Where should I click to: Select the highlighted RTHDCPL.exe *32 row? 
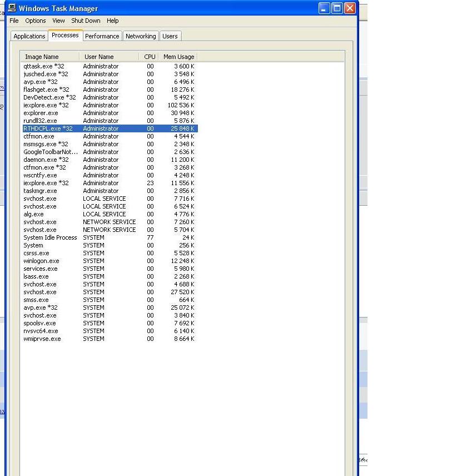click(110, 128)
